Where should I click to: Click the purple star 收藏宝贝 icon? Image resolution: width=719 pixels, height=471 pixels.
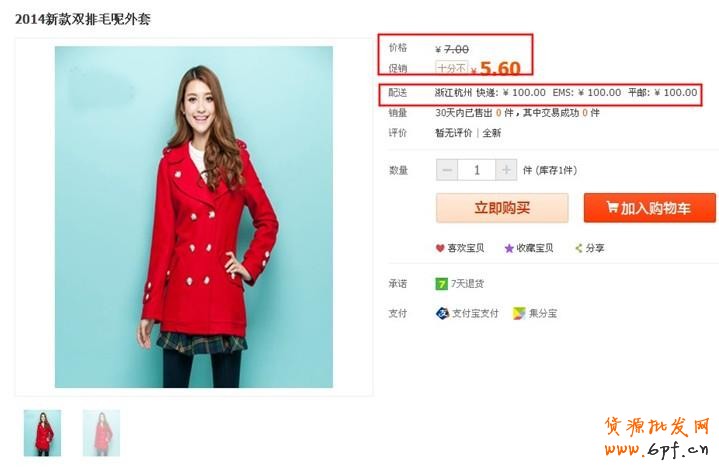click(509, 248)
